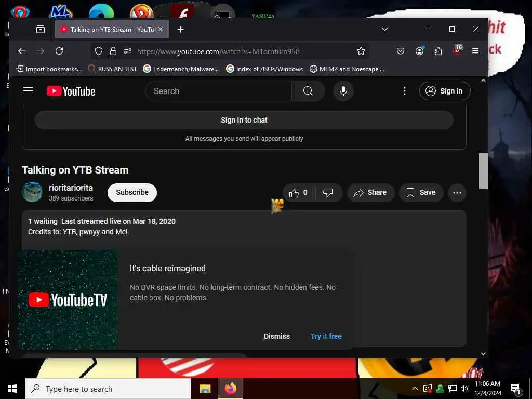
Task: Open clock showing 11:06 AM
Action: tap(487, 389)
